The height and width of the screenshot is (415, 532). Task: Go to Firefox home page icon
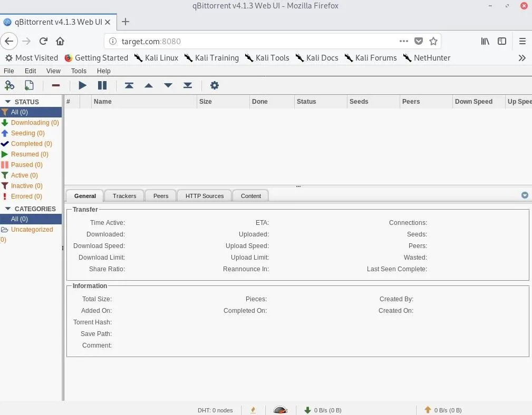[60, 41]
